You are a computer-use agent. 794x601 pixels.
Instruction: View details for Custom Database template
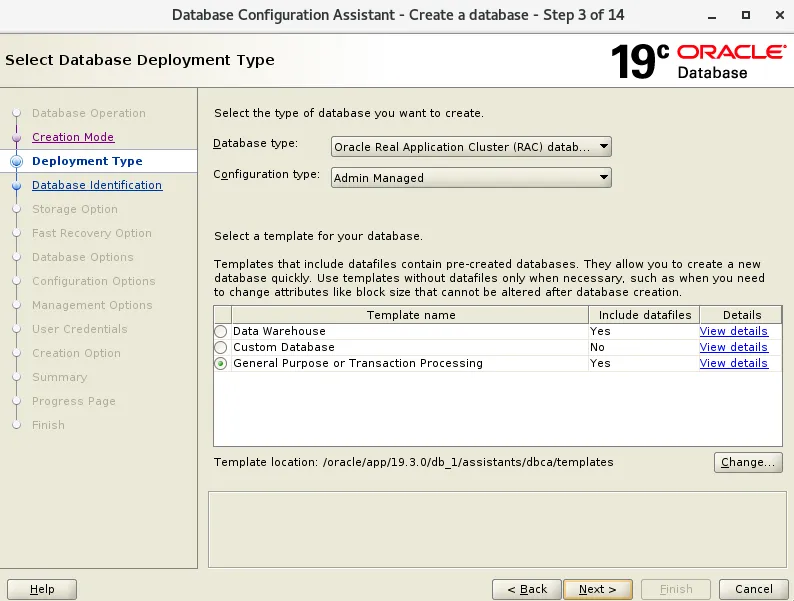click(x=733, y=347)
